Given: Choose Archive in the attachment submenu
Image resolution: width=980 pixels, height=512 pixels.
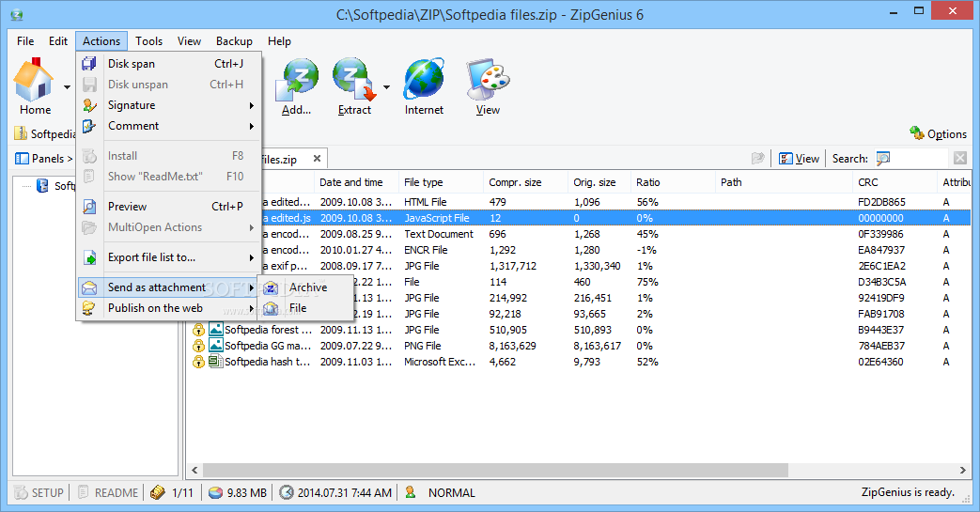Looking at the screenshot, I should (x=305, y=287).
